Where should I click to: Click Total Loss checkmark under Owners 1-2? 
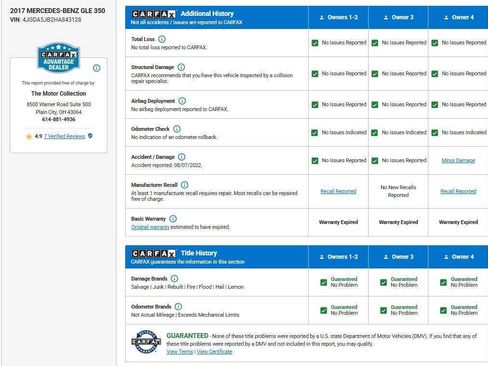click(x=315, y=43)
